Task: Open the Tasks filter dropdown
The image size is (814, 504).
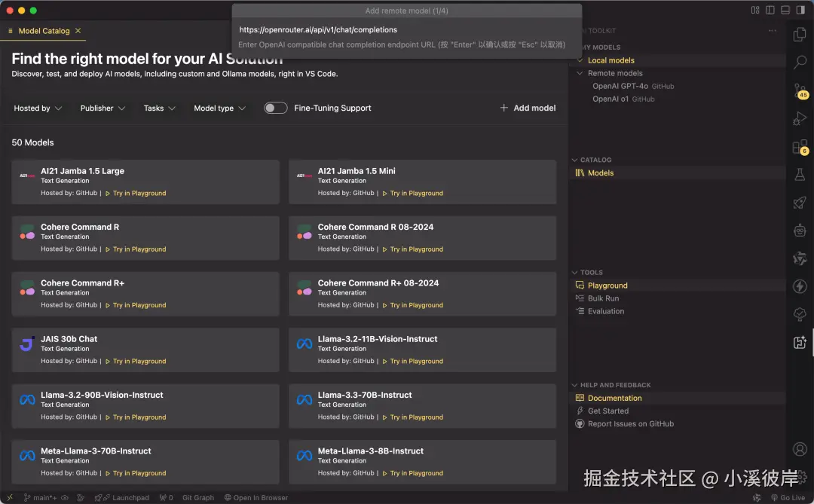Action: (x=159, y=108)
